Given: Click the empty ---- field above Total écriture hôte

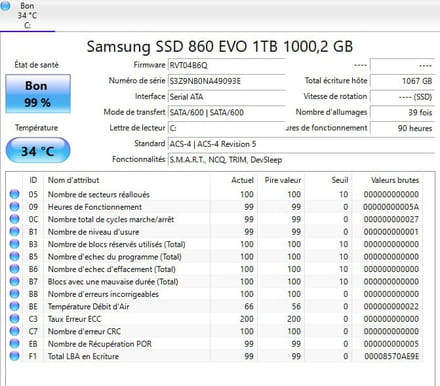Looking at the screenshot, I should pos(402,65).
